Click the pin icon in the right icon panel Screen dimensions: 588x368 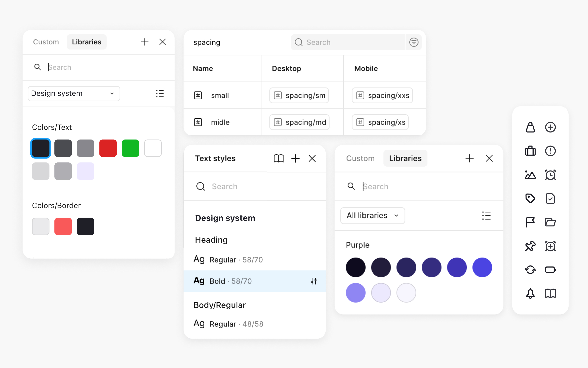click(x=530, y=246)
